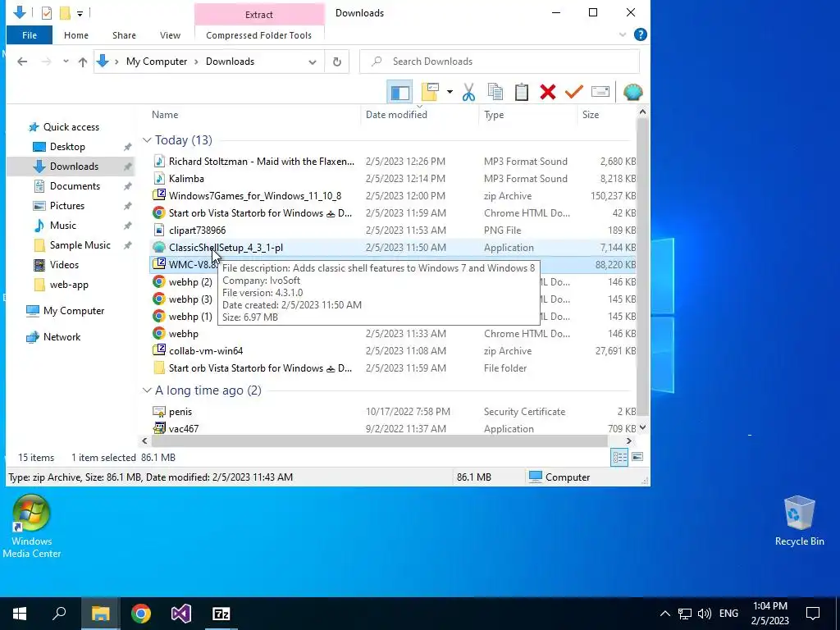Click the Help question mark icon
This screenshot has height=630, width=840.
pyautogui.click(x=640, y=34)
